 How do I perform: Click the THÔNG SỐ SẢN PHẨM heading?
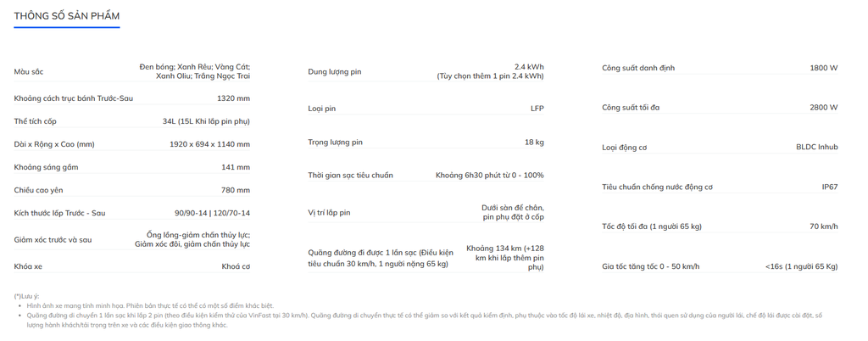[x=67, y=16]
